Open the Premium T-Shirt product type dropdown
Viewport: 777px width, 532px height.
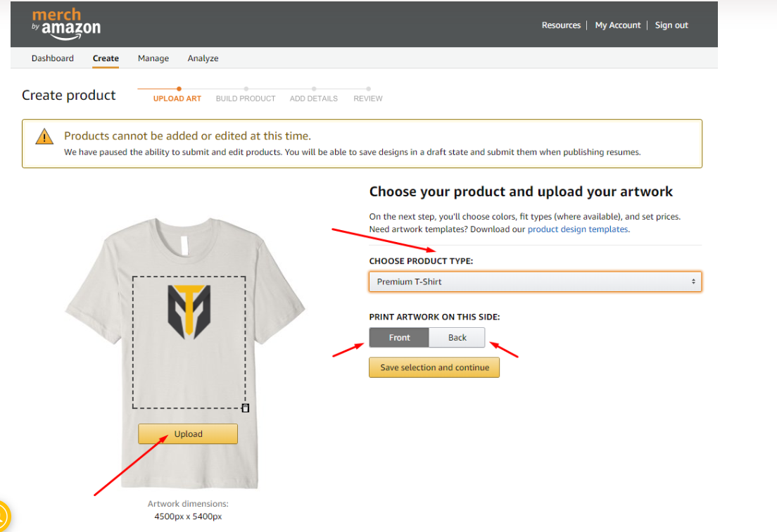(x=535, y=281)
